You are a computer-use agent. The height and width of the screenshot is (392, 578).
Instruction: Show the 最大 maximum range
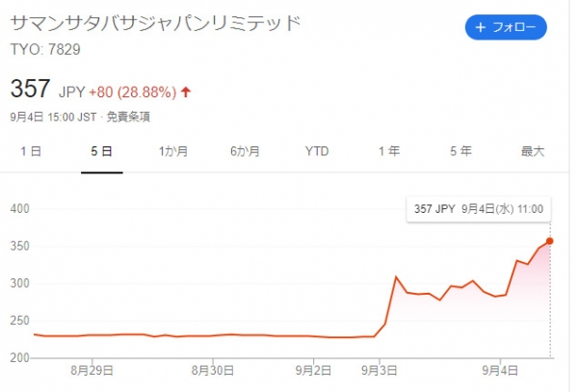tap(533, 151)
